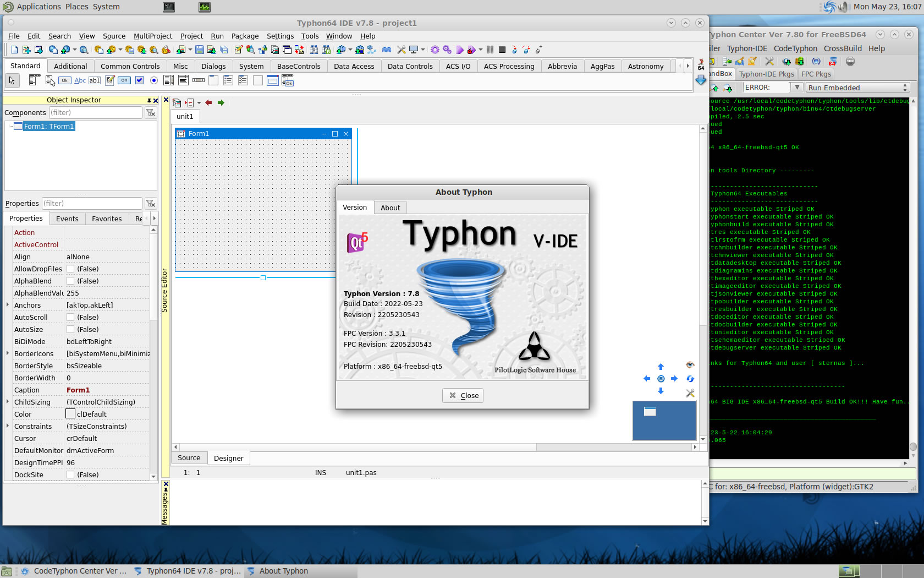This screenshot has height=578, width=924.
Task: Toggle the eye icon in the designer
Action: [x=690, y=365]
